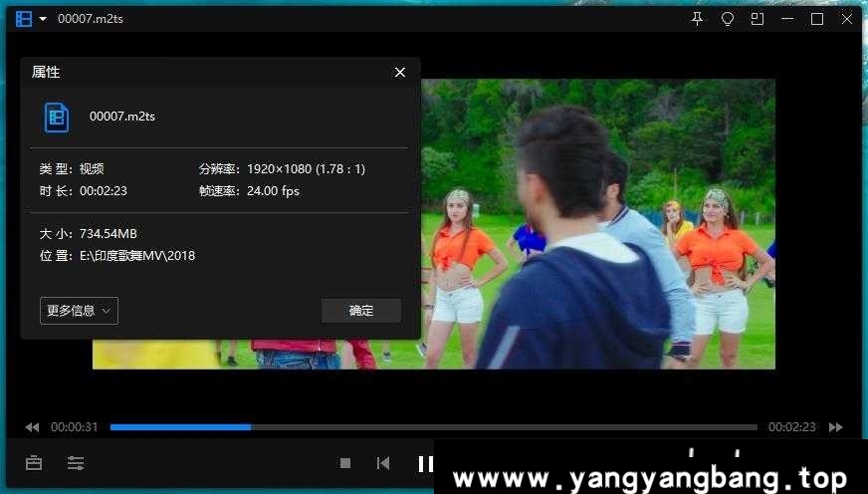Minimize the player window
Viewport: 868px width, 494px height.
click(x=787, y=19)
